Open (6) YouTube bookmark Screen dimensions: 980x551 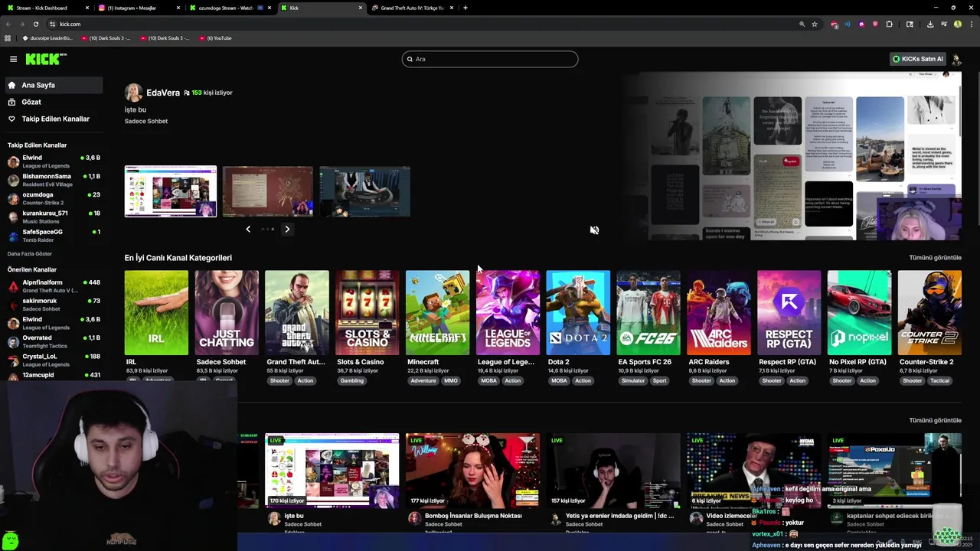point(215,37)
